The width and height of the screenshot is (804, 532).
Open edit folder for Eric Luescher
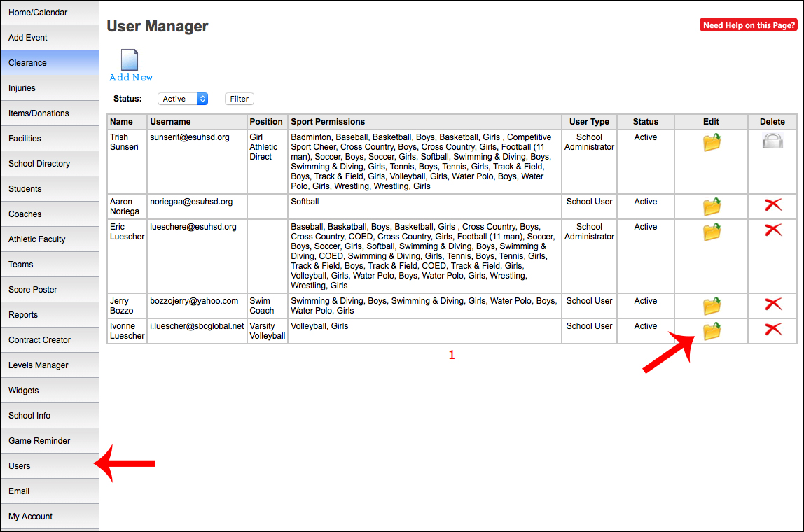711,231
